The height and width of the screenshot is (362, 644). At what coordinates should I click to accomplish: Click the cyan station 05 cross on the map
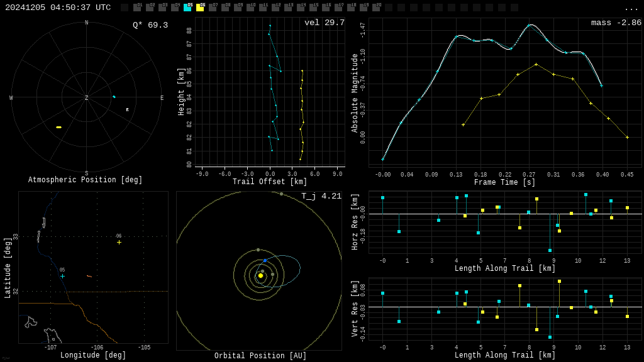tap(62, 276)
